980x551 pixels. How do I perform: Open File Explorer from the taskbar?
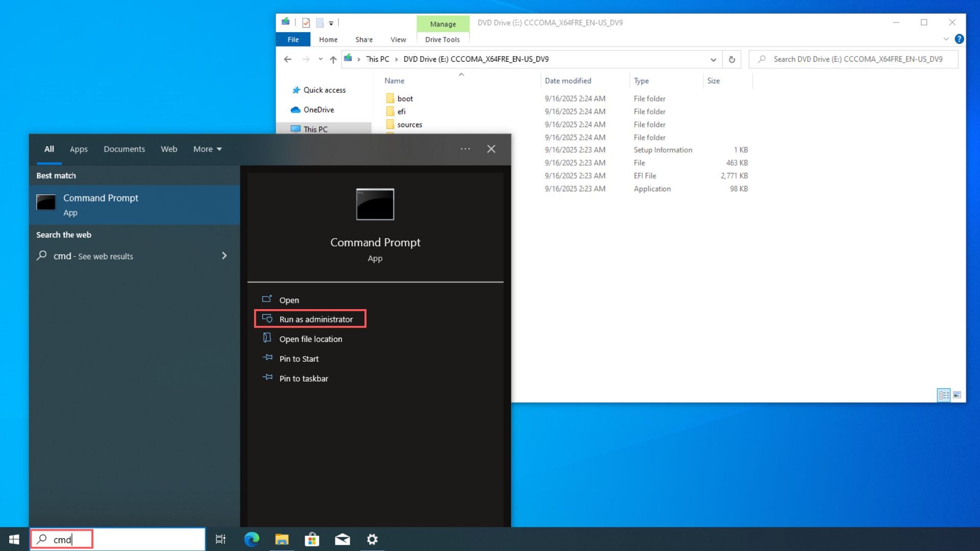(282, 539)
